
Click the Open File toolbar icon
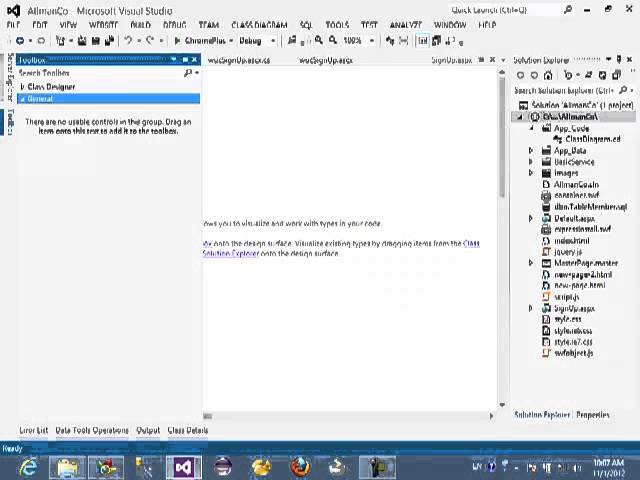pyautogui.click(x=82, y=41)
